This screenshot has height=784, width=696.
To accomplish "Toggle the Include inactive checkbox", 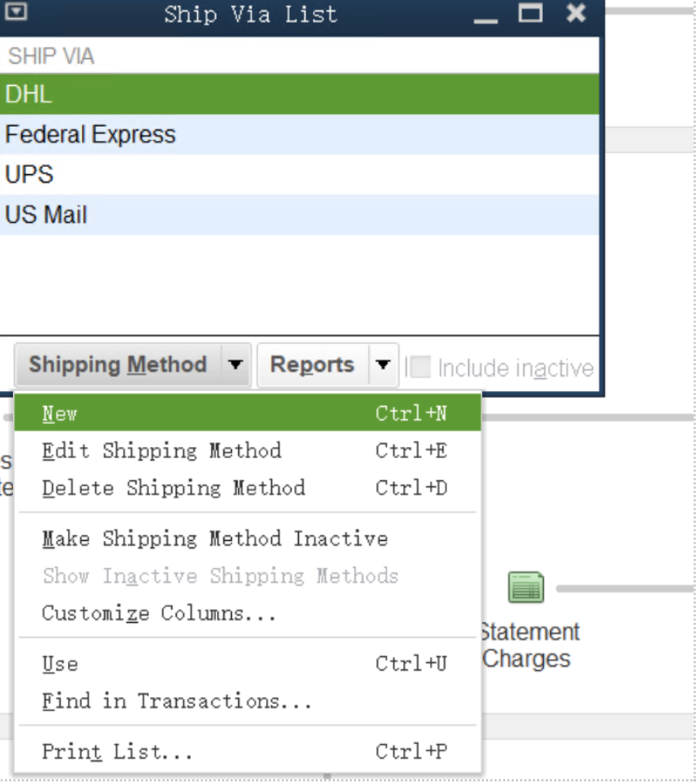I will pos(420,367).
